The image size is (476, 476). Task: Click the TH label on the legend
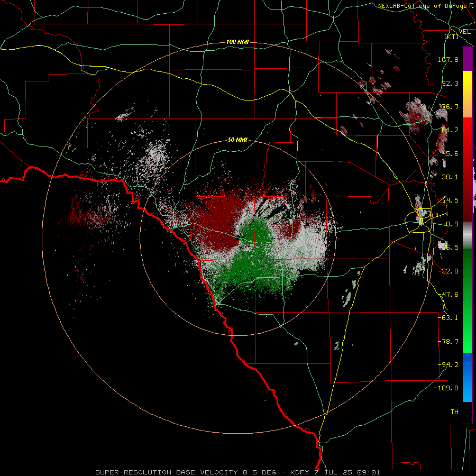click(x=454, y=412)
